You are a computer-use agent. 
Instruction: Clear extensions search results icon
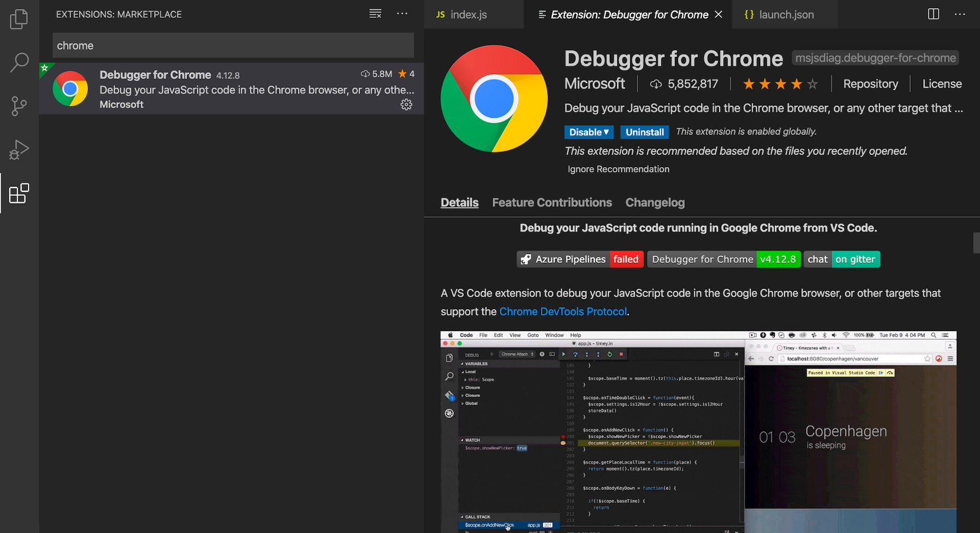point(375,14)
